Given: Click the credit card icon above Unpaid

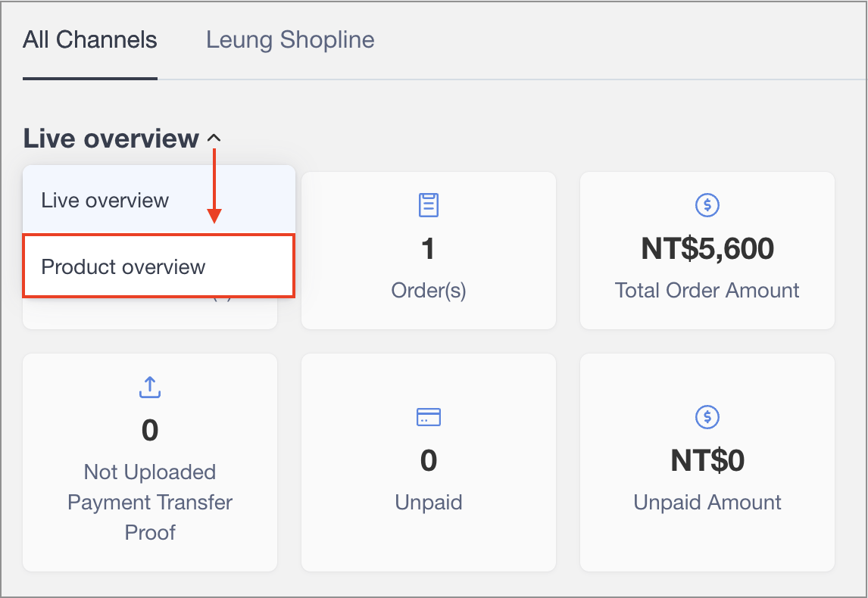Looking at the screenshot, I should coord(429,417).
